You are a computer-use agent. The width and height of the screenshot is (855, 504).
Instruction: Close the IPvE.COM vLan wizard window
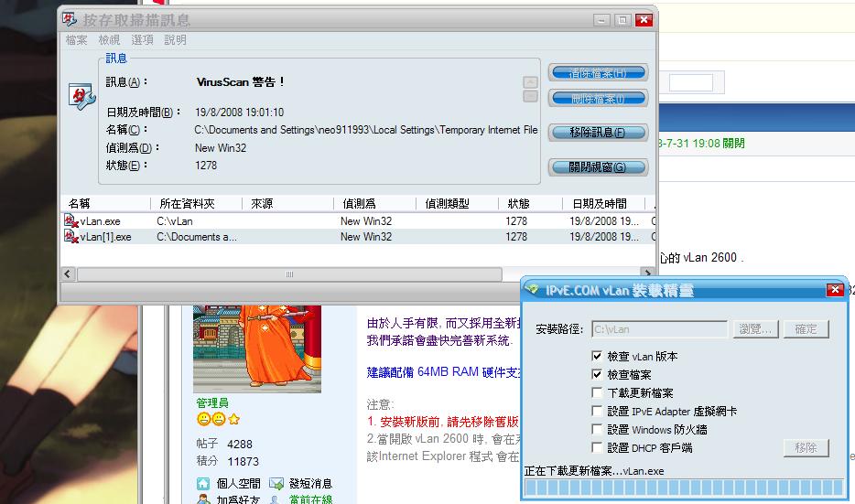click(x=835, y=290)
